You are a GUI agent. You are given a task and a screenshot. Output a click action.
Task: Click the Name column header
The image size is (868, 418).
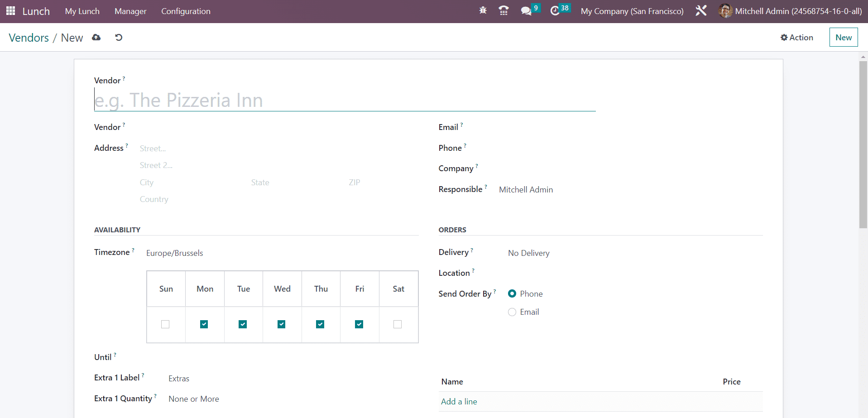click(452, 382)
